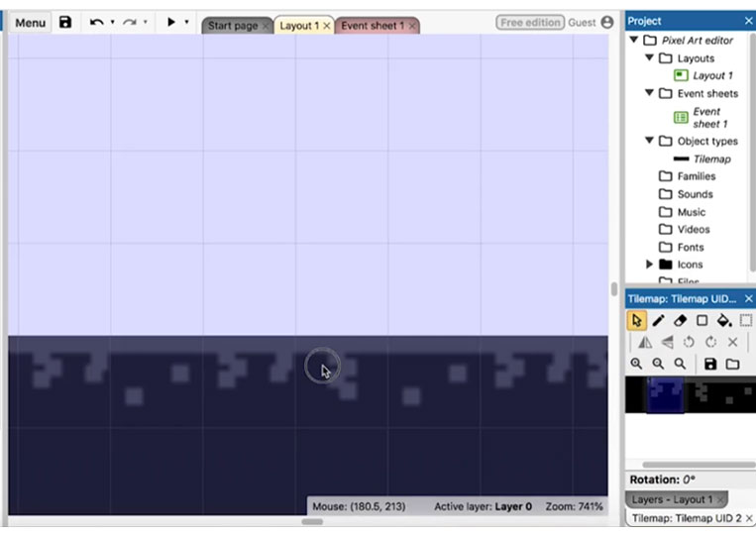Image resolution: width=756 pixels, height=536 pixels.
Task: Collapse the Event sheets folder
Action: click(649, 92)
